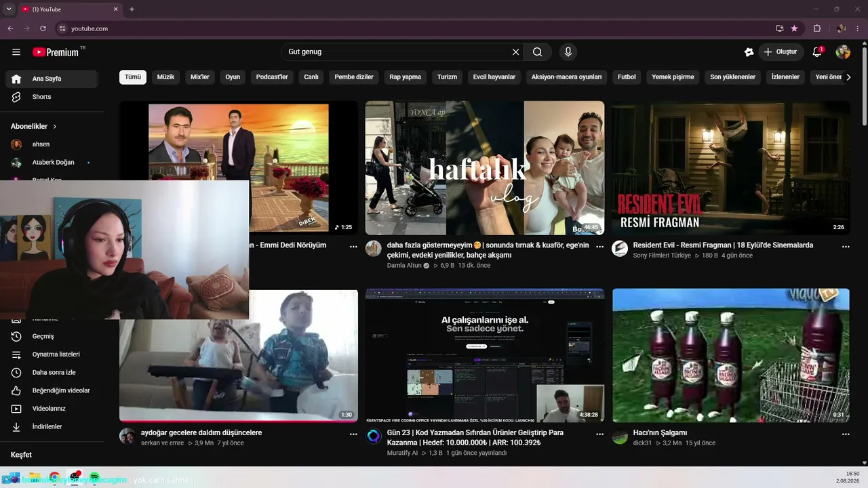The image size is (868, 488).
Task: Click the browser back arrow
Action: tap(10, 28)
